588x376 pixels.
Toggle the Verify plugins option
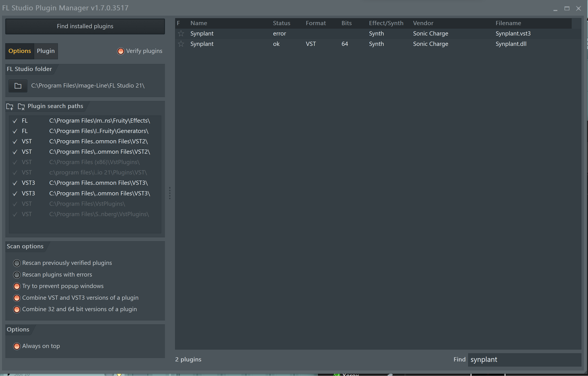(x=121, y=51)
